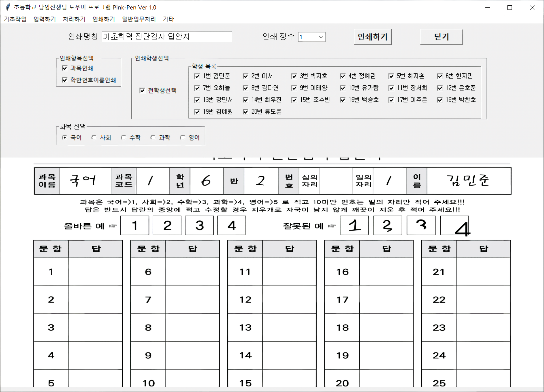
Task: Select the 영어 subject radio button
Action: [x=183, y=137]
